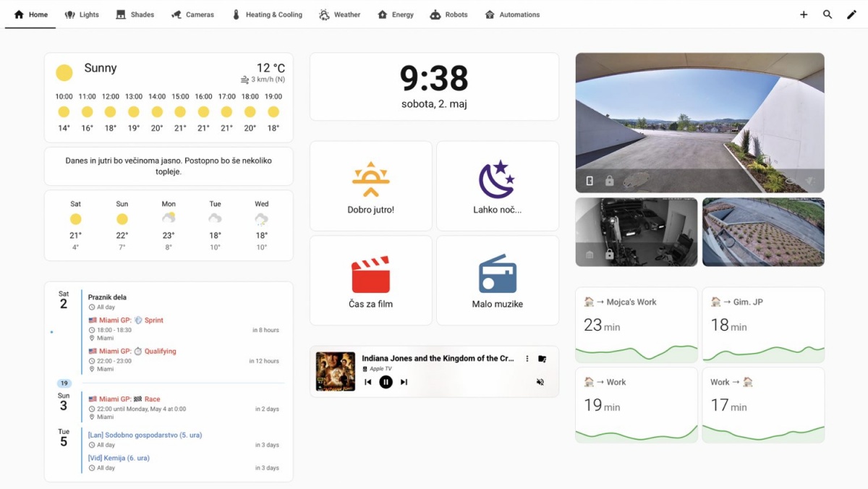Toggle the lock icon on garage camera

609,255
